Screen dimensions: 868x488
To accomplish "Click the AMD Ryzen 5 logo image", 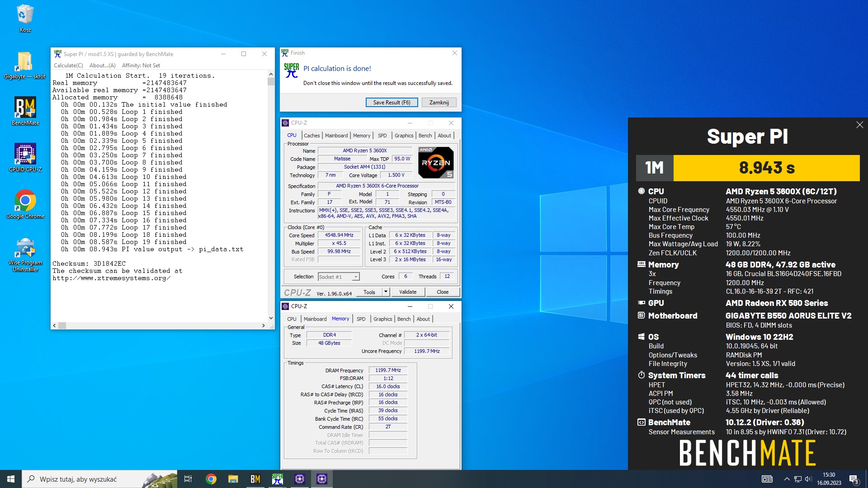I will coord(436,163).
